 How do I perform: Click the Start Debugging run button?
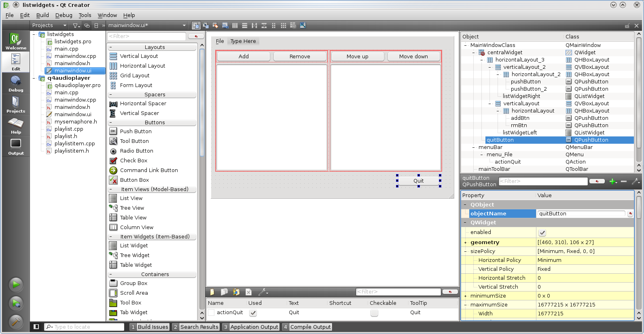point(16,303)
